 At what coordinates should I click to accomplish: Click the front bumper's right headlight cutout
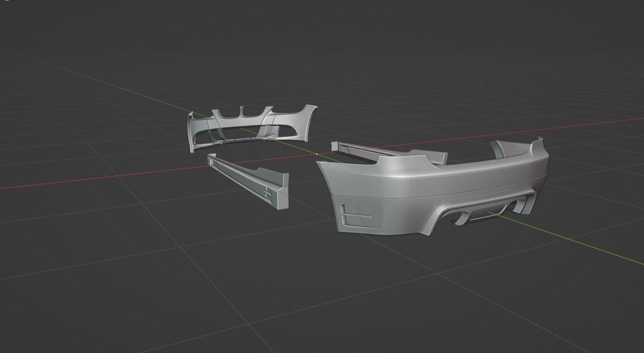(x=288, y=111)
